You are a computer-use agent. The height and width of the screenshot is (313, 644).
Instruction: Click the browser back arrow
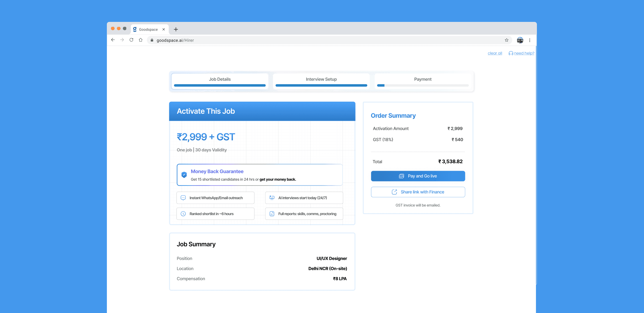[x=113, y=40]
